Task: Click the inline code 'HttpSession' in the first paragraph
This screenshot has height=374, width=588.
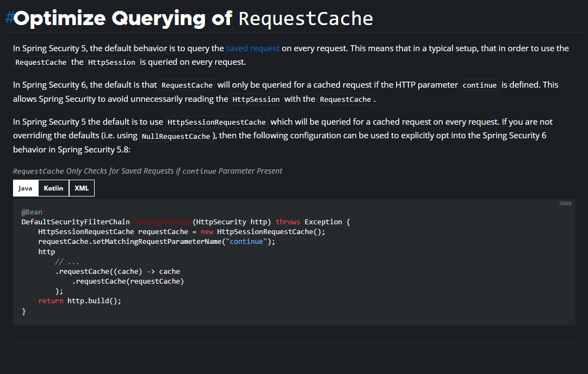Action: tap(112, 62)
